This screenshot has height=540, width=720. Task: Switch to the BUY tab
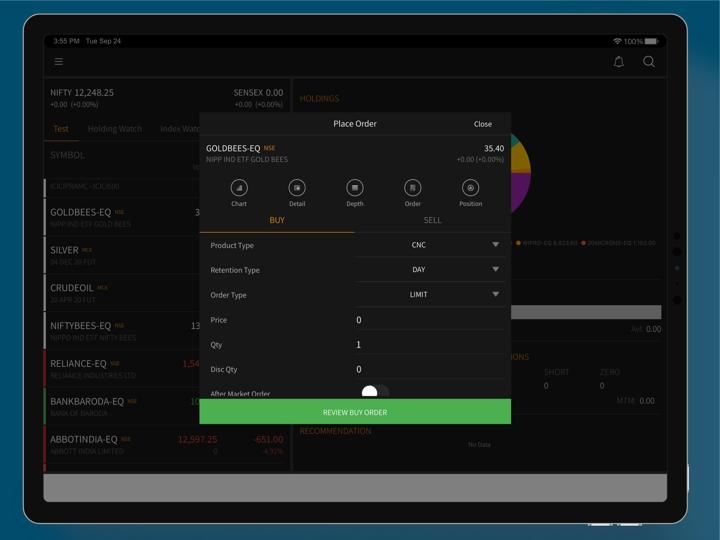277,220
